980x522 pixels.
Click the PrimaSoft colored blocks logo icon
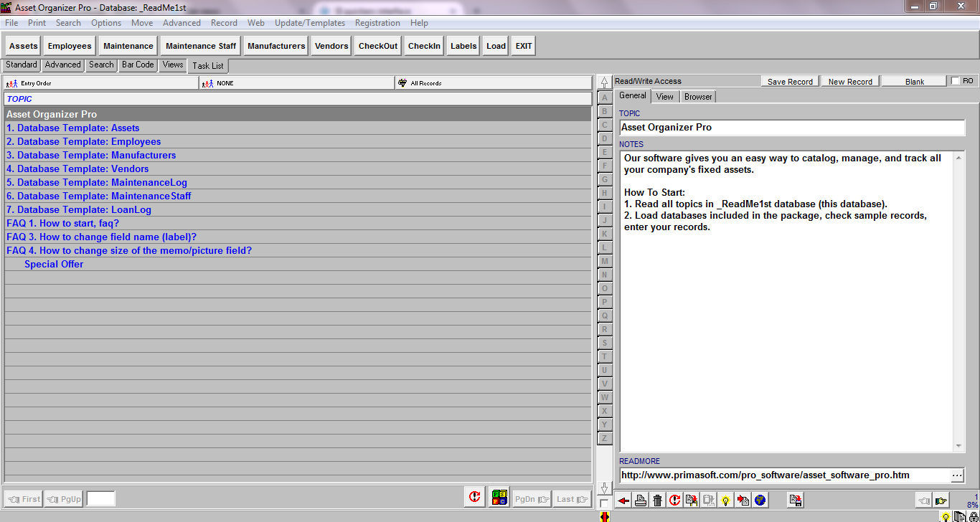[499, 496]
